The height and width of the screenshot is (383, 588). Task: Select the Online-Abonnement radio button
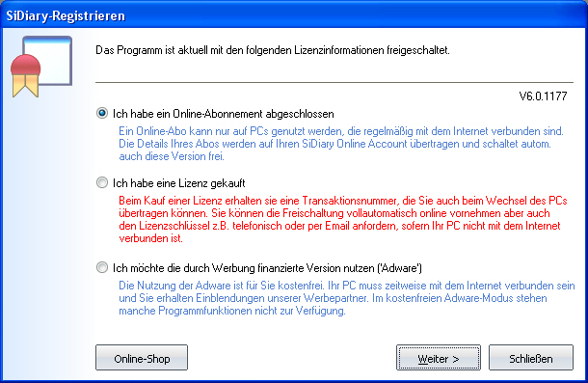102,113
